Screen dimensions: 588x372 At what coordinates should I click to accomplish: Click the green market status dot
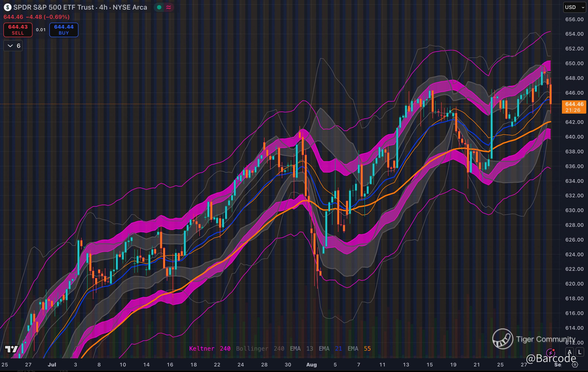click(x=159, y=7)
